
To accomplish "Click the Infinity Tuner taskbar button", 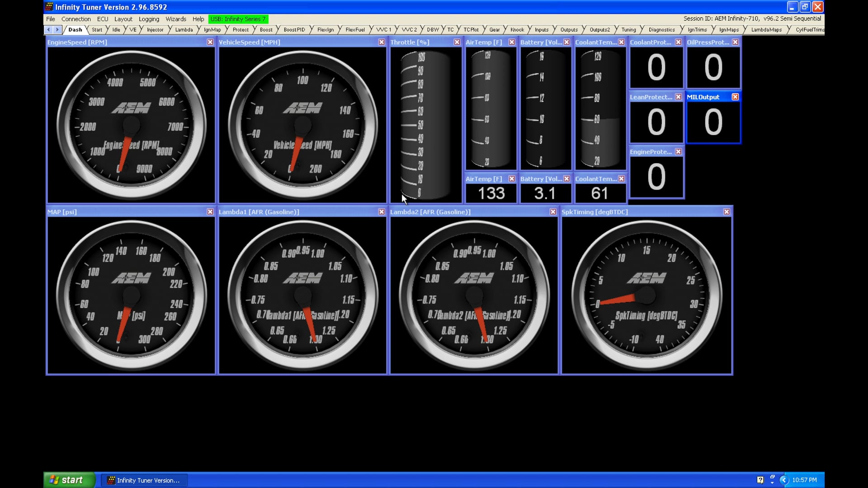I will coord(144,480).
